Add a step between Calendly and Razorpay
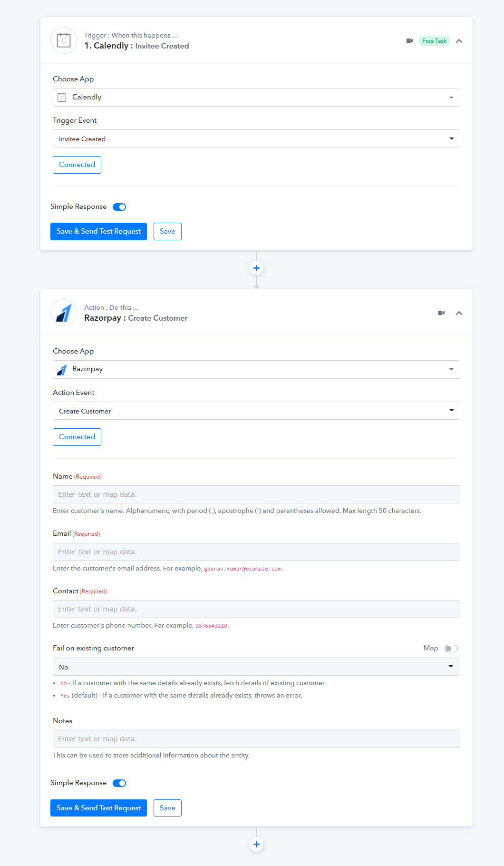 [x=256, y=268]
